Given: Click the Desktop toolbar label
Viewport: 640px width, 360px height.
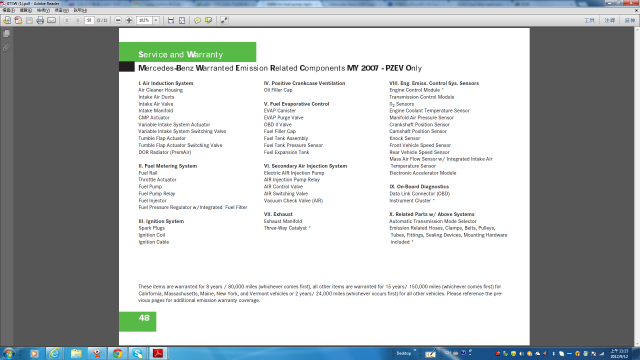Looking at the screenshot, I should pos(404,353).
